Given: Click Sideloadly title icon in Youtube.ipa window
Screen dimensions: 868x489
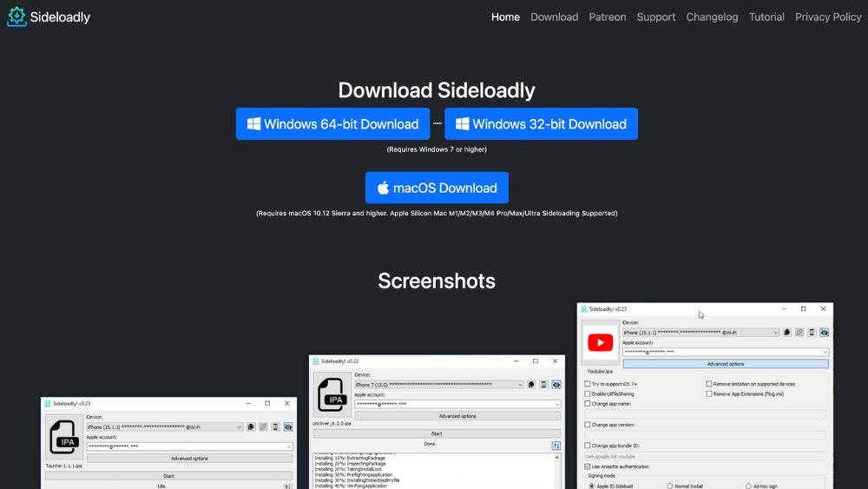Looking at the screenshot, I should [x=583, y=309].
